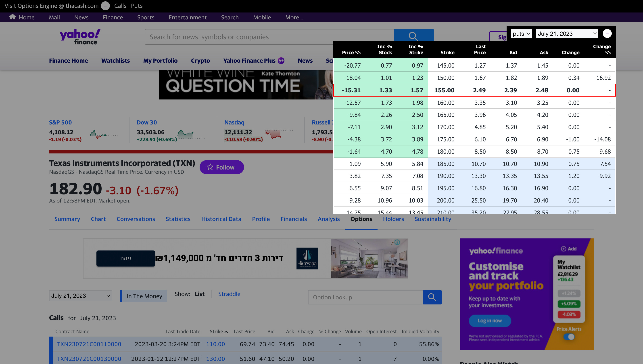
Task: Go to Finance Home
Action: (x=68, y=60)
